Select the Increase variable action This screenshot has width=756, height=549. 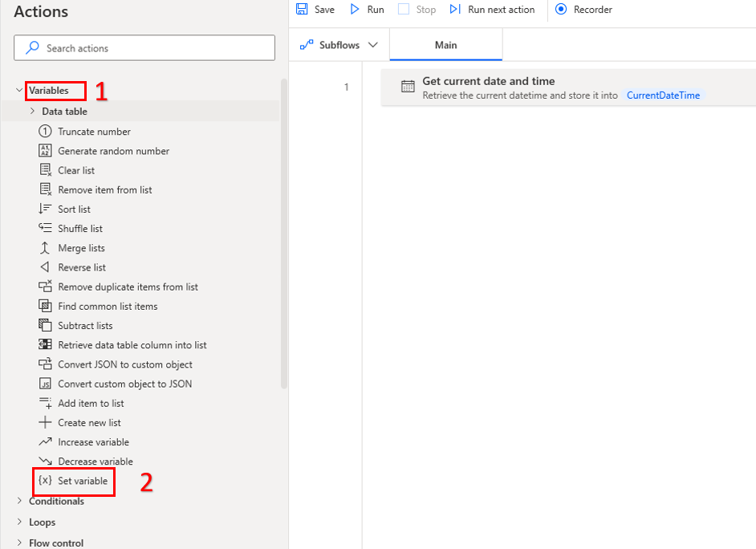89,441
